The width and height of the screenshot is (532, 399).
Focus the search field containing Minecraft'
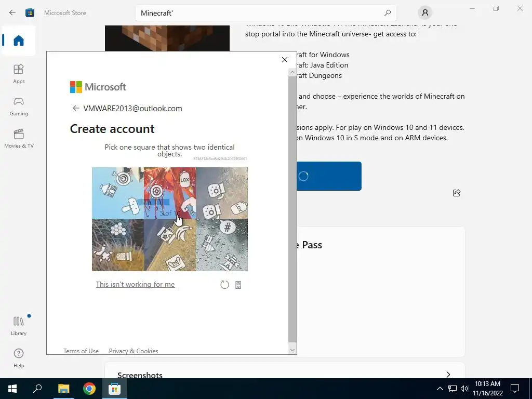[266, 13]
